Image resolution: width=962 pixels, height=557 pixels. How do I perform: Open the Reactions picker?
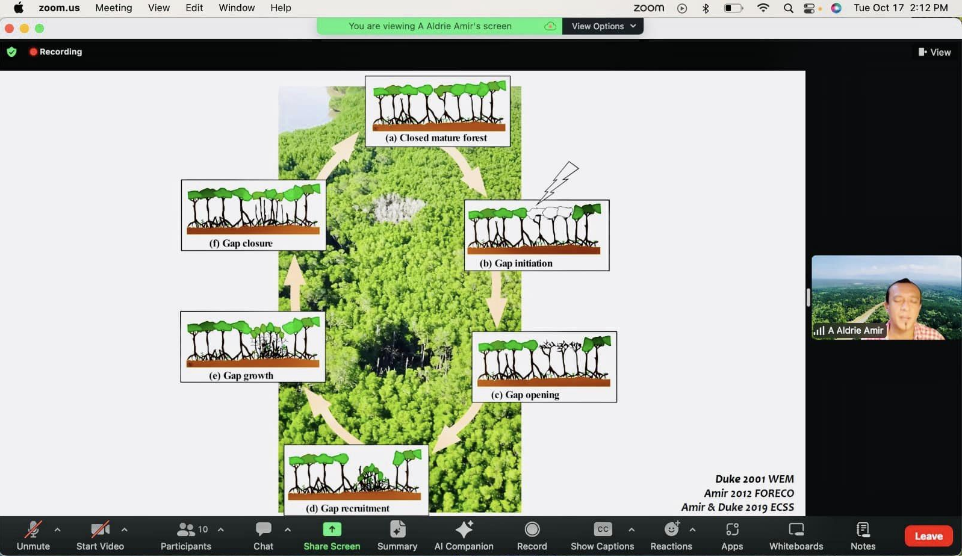coord(671,535)
